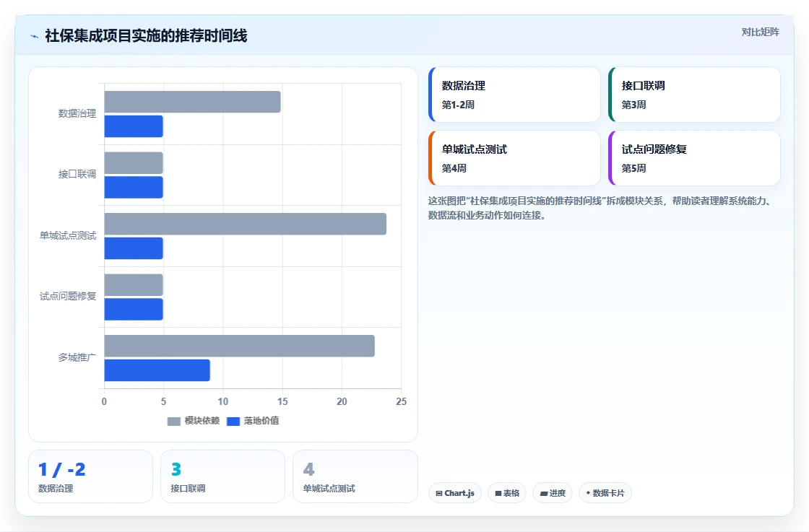The image size is (809, 532).
Task: Open the 接口联调 第3周 card
Action: pyautogui.click(x=694, y=95)
